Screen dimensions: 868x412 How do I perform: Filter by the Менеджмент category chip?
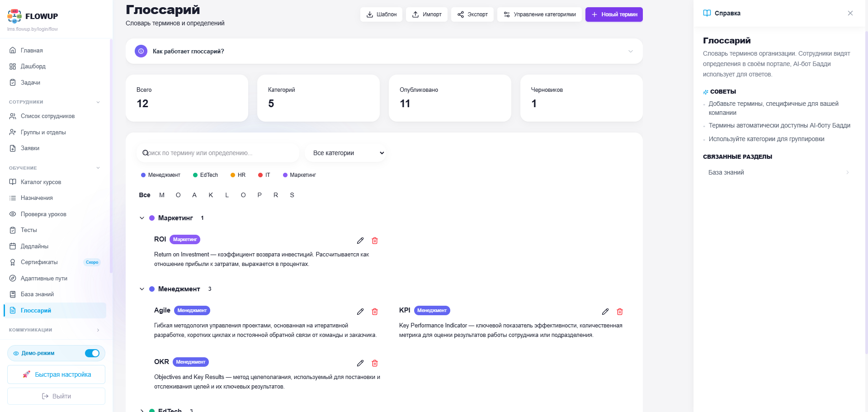point(160,175)
